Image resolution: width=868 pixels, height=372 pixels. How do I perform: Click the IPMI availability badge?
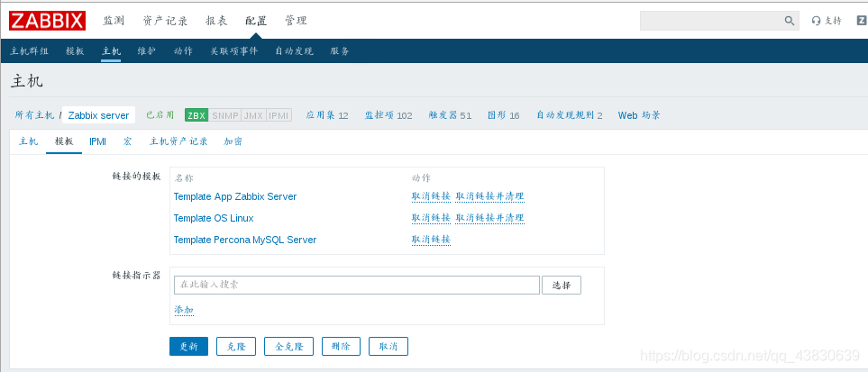pos(279,115)
